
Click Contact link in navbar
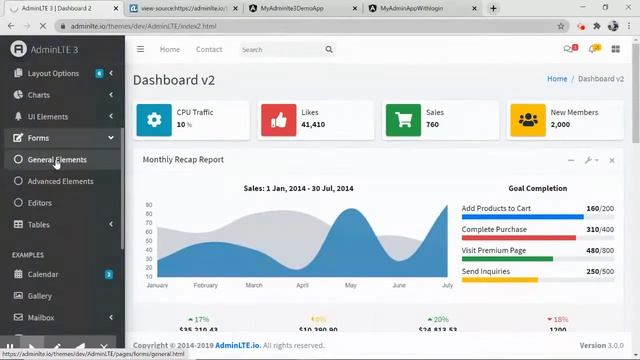pyautogui.click(x=209, y=49)
